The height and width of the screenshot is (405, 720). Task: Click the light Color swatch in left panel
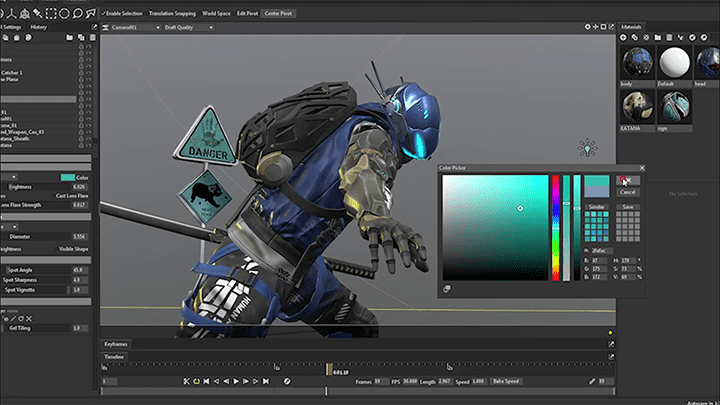[x=68, y=177]
